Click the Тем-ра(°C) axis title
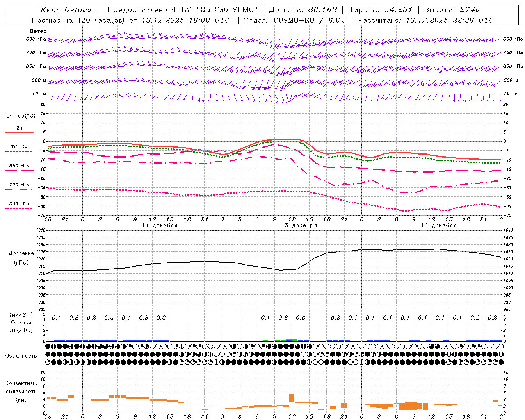The height and width of the screenshot is (420, 525). 19,116
